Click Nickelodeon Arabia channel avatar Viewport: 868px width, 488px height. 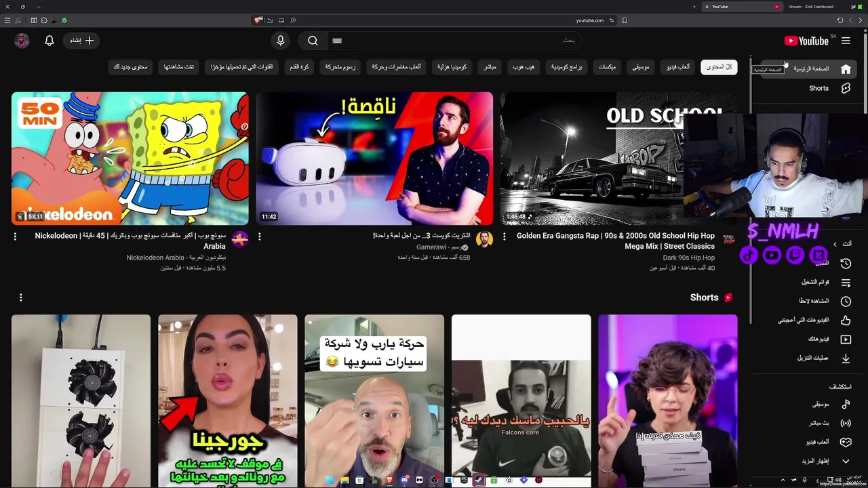click(239, 239)
